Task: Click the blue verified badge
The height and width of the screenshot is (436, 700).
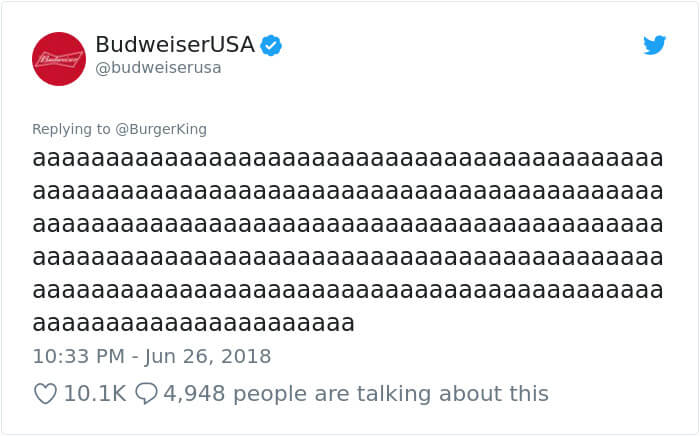Action: point(271,45)
